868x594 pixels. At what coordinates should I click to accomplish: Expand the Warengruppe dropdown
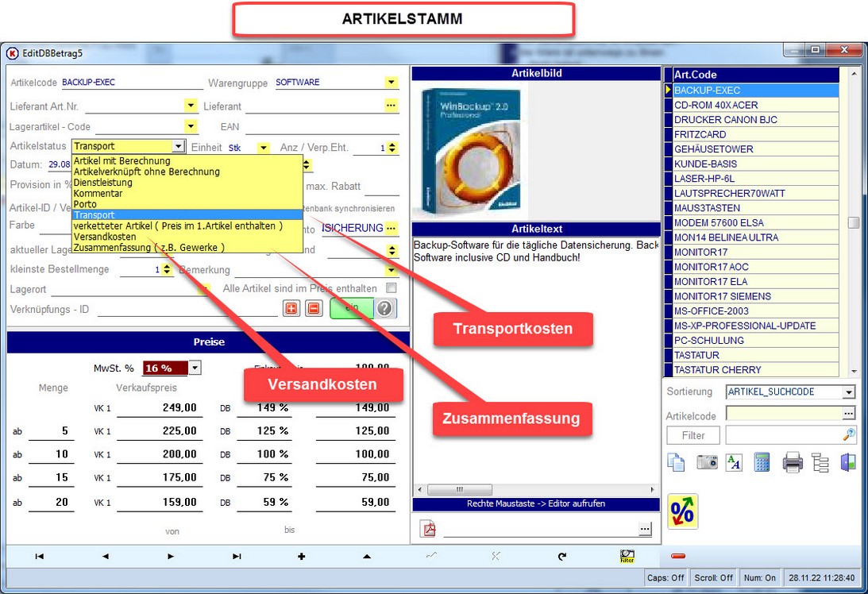coord(391,83)
